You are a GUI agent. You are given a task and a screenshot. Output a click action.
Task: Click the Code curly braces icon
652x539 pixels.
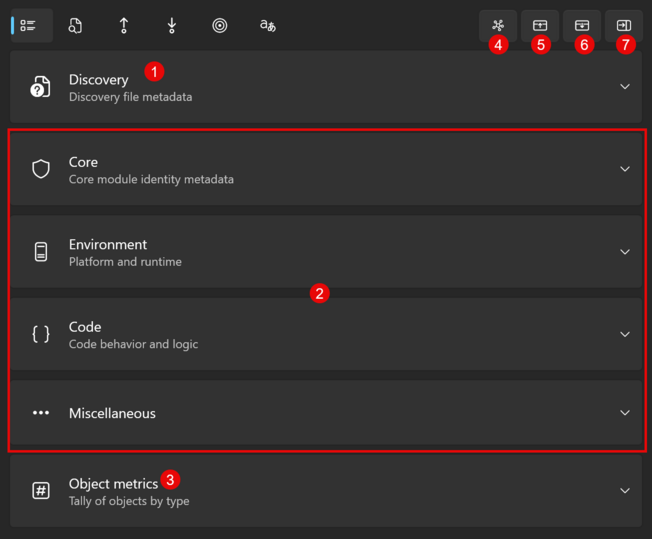[x=41, y=334]
